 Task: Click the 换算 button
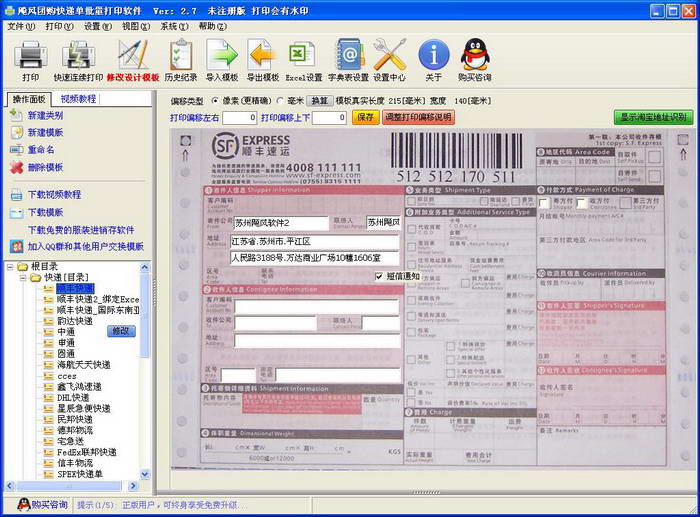click(320, 101)
